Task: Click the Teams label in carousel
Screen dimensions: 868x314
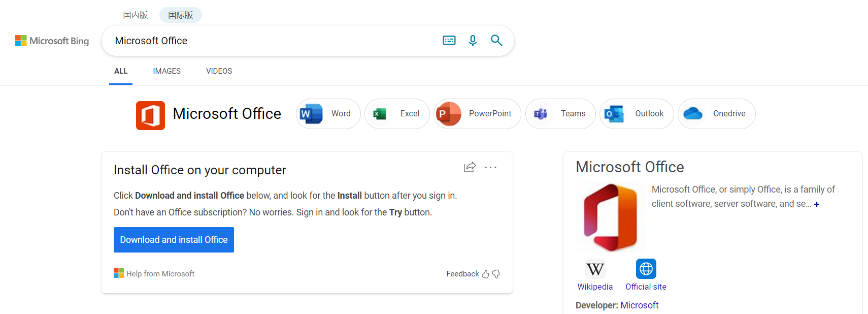Action: [x=573, y=114]
